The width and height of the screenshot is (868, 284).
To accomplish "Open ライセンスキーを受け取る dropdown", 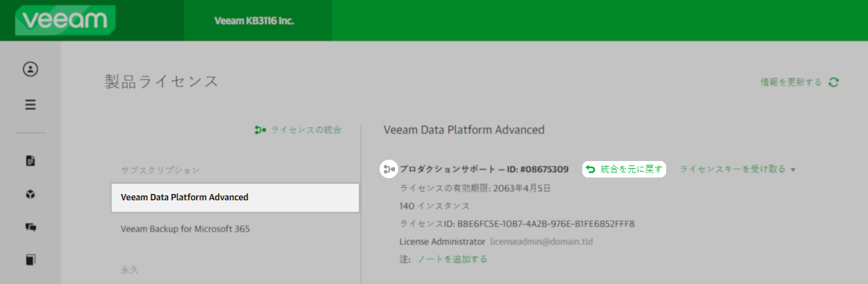I will [738, 169].
